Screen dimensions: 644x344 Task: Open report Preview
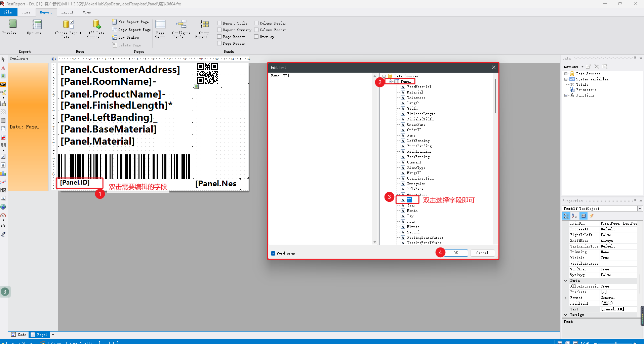(12, 27)
